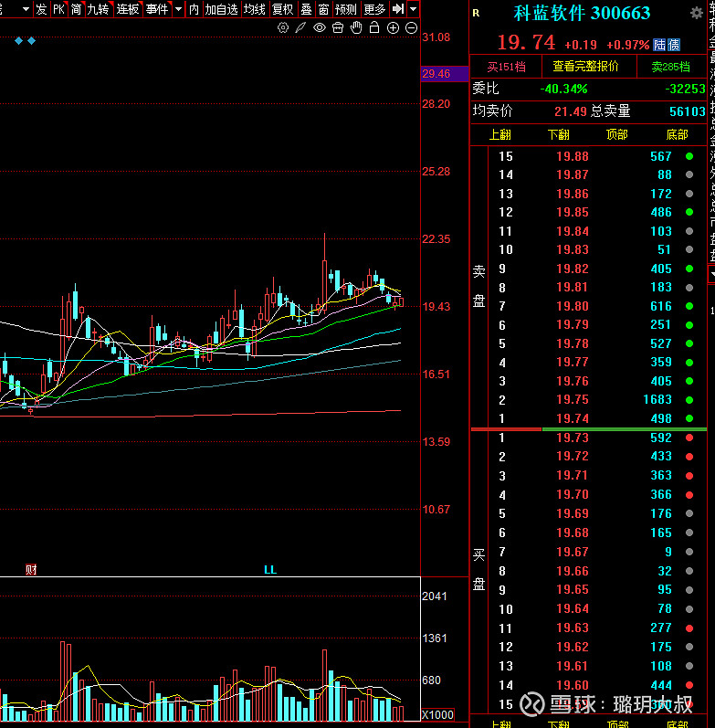
Task: Toggle chart visibility eye icon
Action: coord(320,27)
